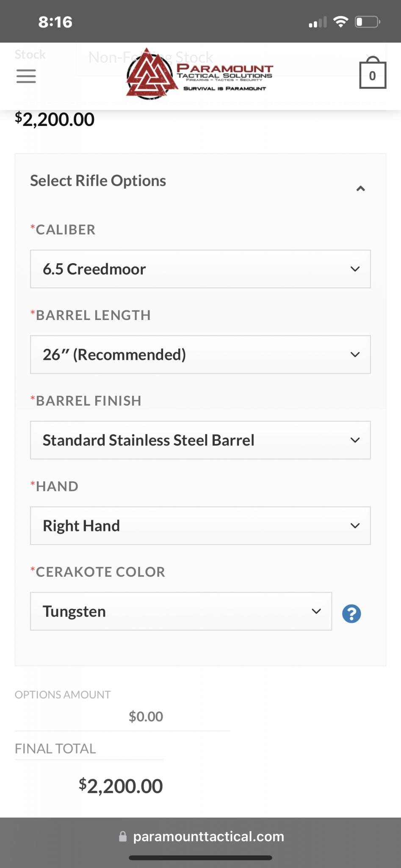The width and height of the screenshot is (401, 868).
Task: Tap the home indicator bar
Action: pos(200,858)
